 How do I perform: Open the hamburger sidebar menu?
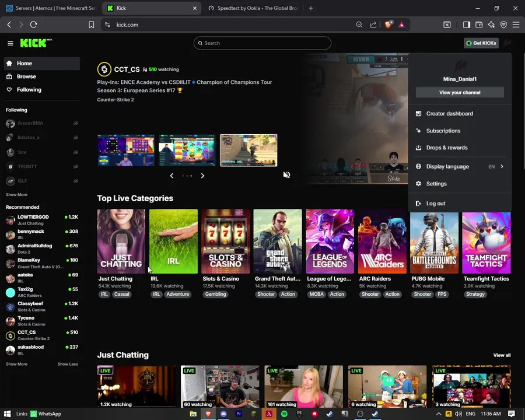(x=10, y=43)
